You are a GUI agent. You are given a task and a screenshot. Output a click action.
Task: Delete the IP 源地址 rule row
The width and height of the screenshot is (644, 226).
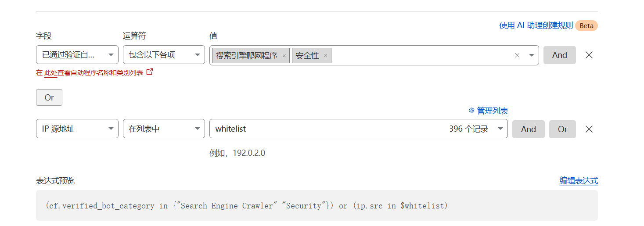(589, 129)
